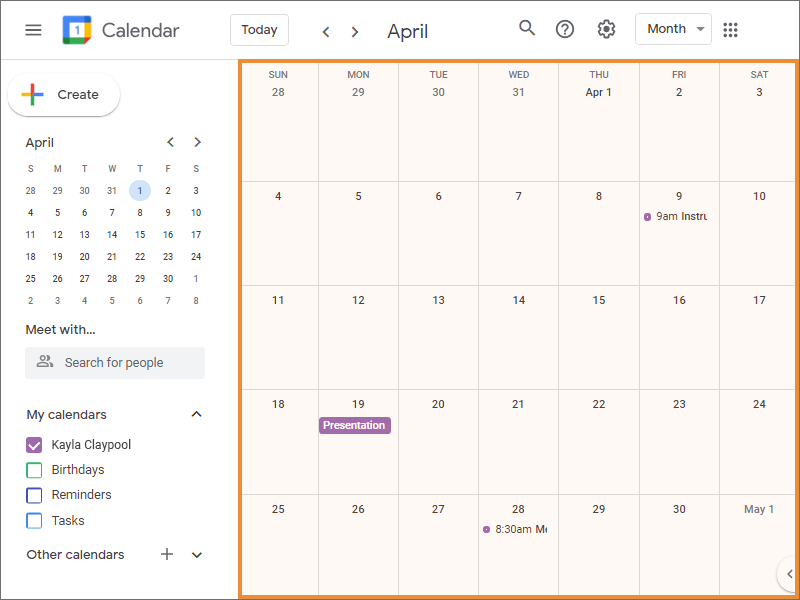This screenshot has height=600, width=800.
Task: Click the search magnifier icon
Action: point(527,28)
